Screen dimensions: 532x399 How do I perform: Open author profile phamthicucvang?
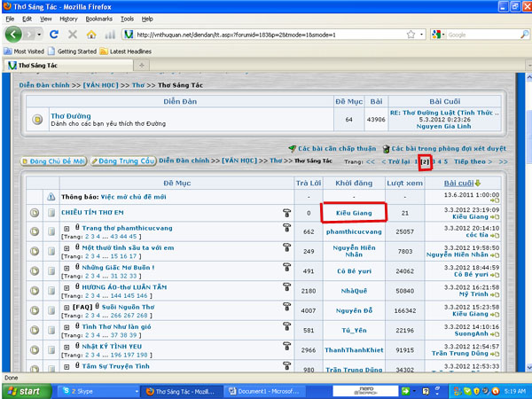tap(354, 231)
